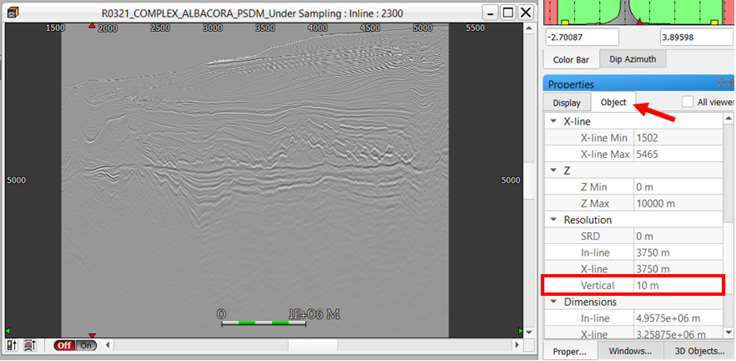Click the green arrow at left section edge
This screenshot has height=361, width=736.
(8, 331)
